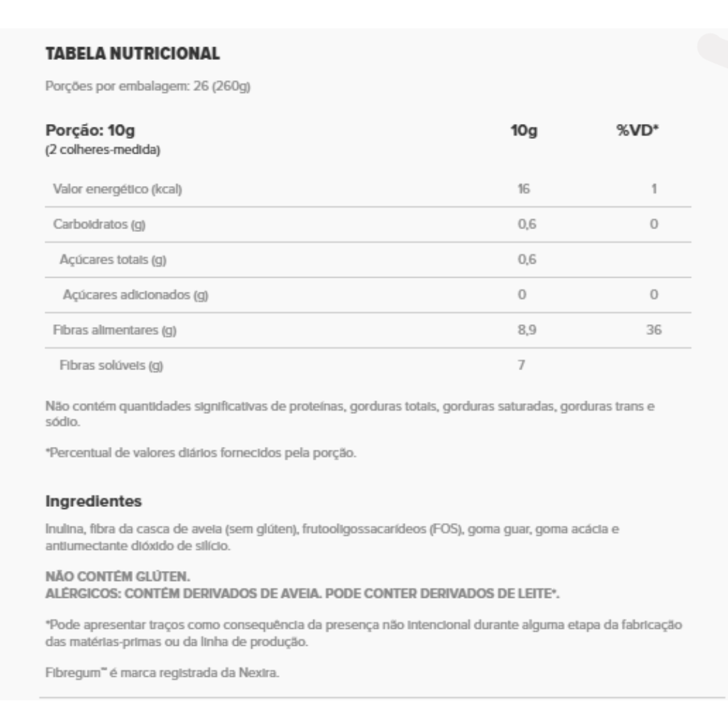
Task: Click the 10g column header
Action: pyautogui.click(x=524, y=130)
